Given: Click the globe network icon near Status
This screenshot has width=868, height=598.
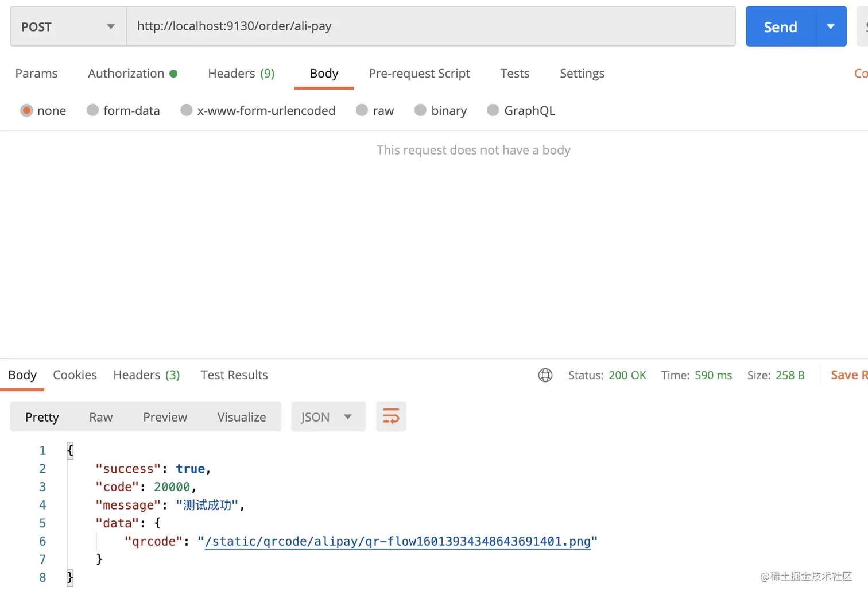Looking at the screenshot, I should pos(545,375).
